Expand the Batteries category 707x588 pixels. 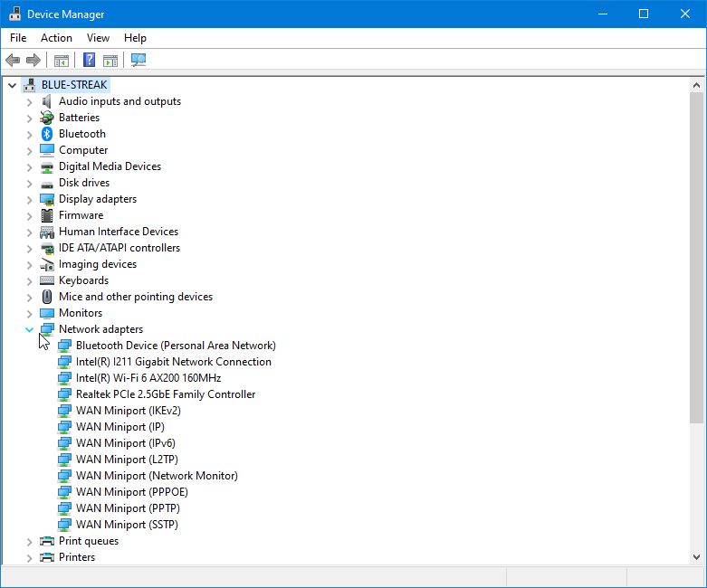click(30, 119)
